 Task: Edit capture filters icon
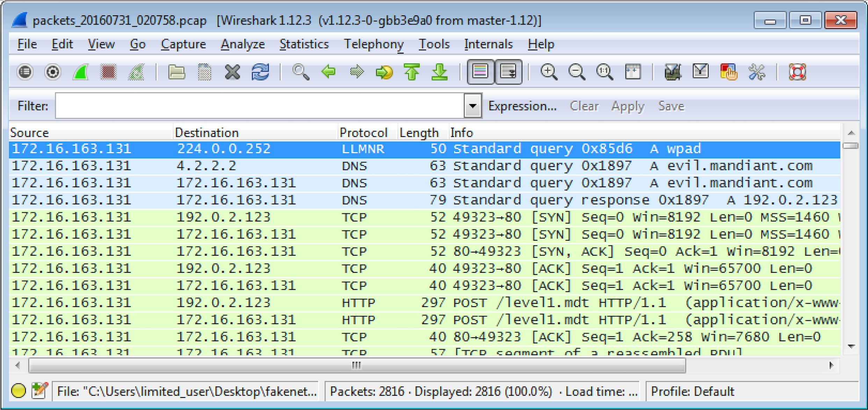click(x=673, y=72)
